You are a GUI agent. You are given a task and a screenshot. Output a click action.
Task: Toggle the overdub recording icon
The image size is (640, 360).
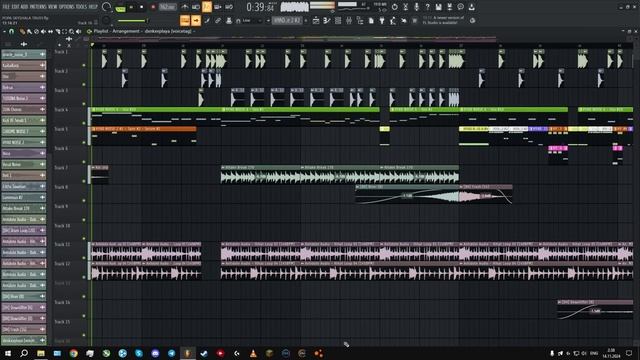pos(218,7)
